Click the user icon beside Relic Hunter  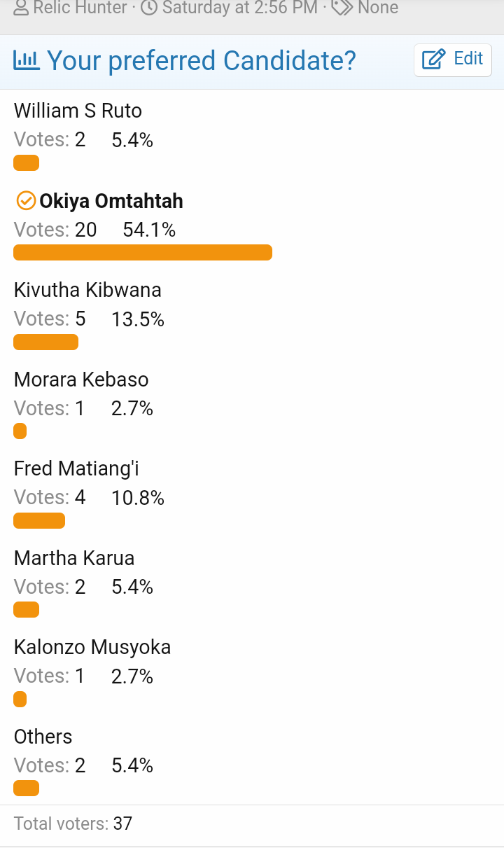tap(22, 8)
